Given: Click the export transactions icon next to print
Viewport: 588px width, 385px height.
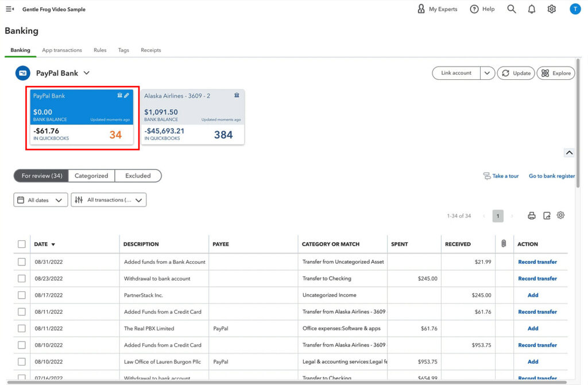Looking at the screenshot, I should [546, 215].
